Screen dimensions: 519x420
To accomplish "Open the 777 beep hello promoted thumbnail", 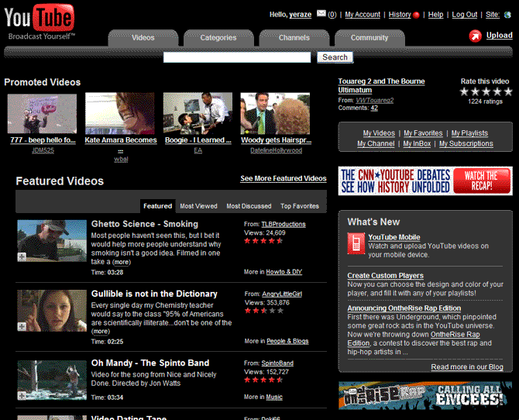I will pos(42,114).
